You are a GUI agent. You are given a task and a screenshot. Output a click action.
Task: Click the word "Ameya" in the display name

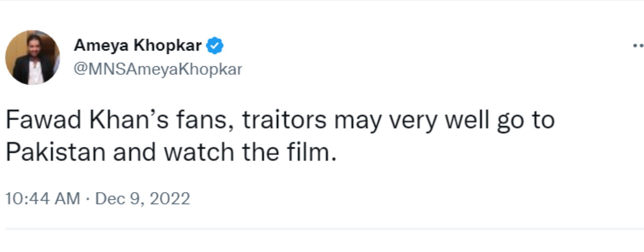pyautogui.click(x=101, y=46)
